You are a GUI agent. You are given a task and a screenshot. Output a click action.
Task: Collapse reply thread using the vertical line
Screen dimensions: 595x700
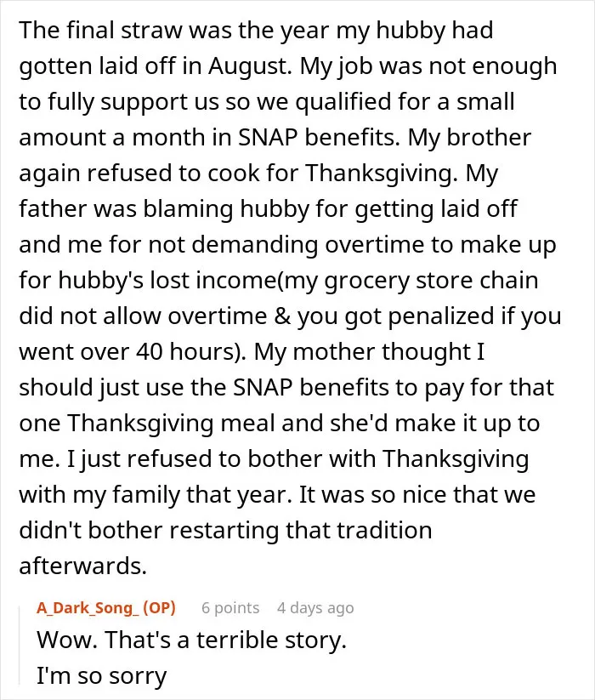click(20, 645)
